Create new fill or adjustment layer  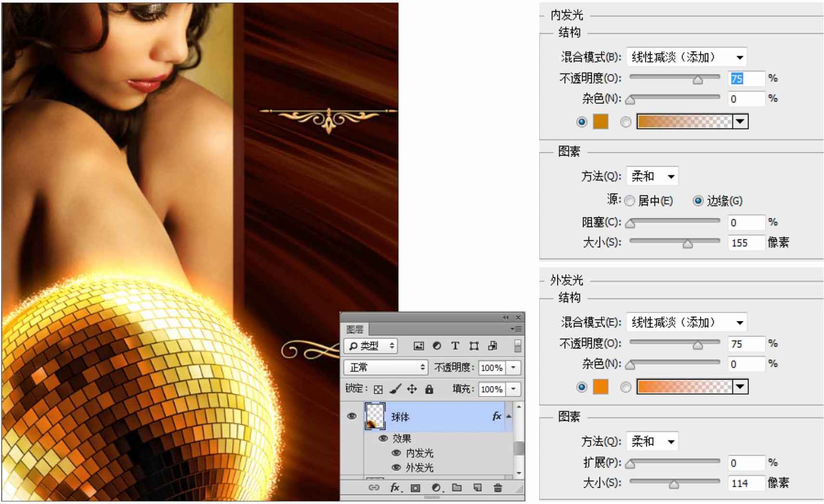pyautogui.click(x=436, y=488)
